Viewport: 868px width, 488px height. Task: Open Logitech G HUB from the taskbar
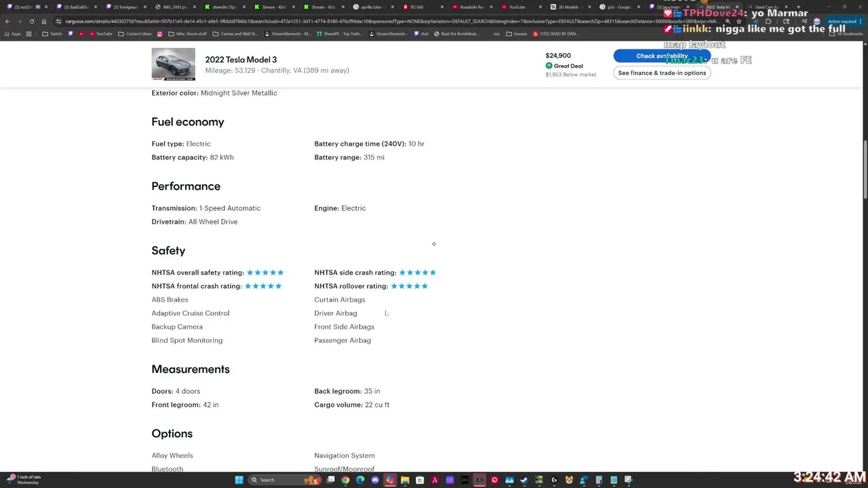tap(554, 480)
